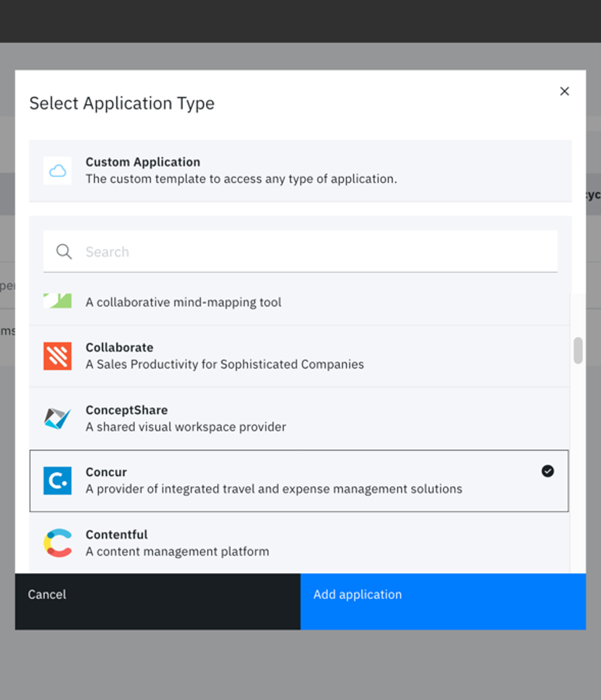The width and height of the screenshot is (601, 700).
Task: Select the Concur application title
Action: coord(106,472)
